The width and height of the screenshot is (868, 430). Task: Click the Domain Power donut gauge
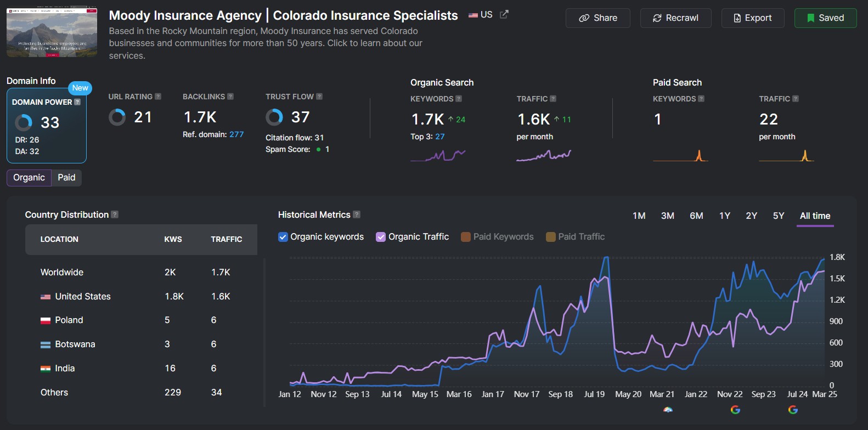point(24,122)
